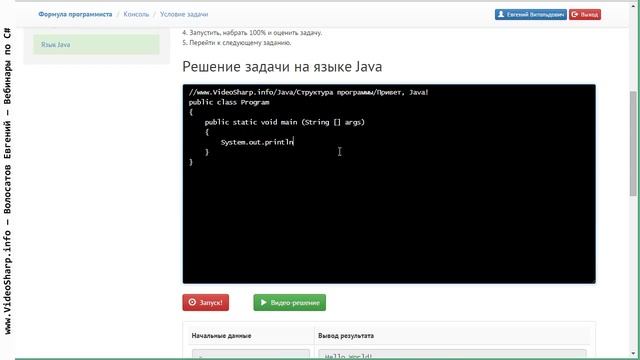Click the line 'public class Program'
Screen dimensions: 640x360
[x=229, y=102]
